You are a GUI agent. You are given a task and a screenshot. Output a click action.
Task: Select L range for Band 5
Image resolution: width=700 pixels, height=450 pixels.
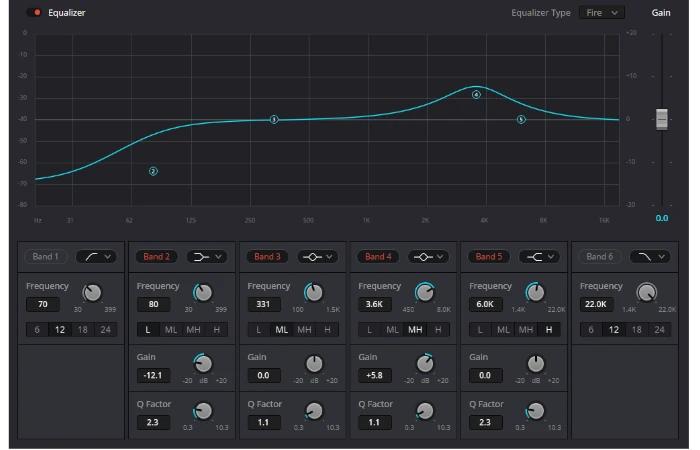480,329
